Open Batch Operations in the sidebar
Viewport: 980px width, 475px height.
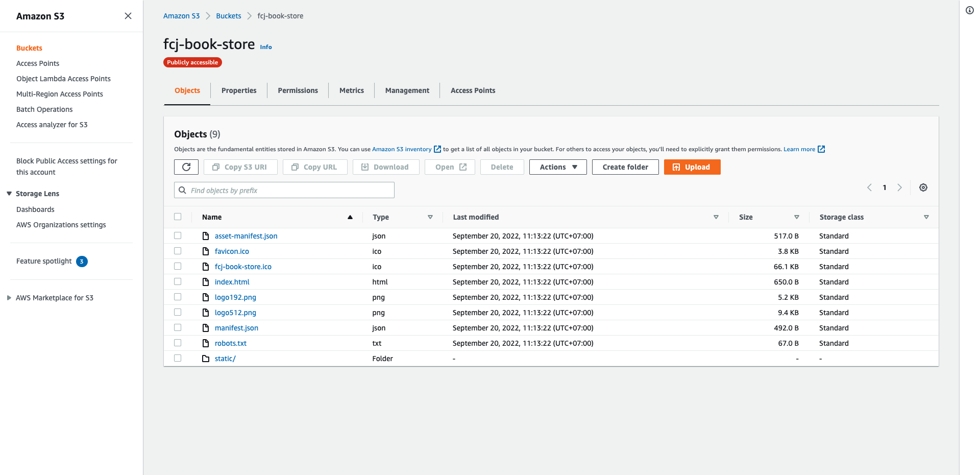pyautogui.click(x=44, y=109)
